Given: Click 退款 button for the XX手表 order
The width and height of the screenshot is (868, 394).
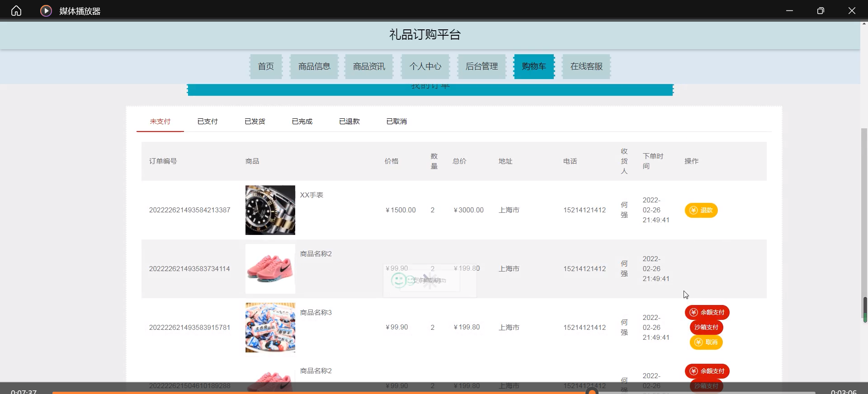Looking at the screenshot, I should (x=701, y=210).
